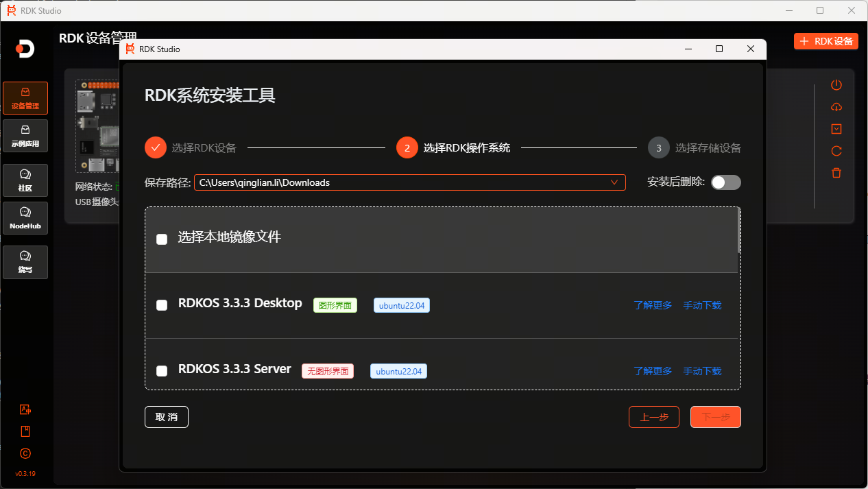
Task: Click the power icon on the right toolbar
Action: [x=836, y=84]
